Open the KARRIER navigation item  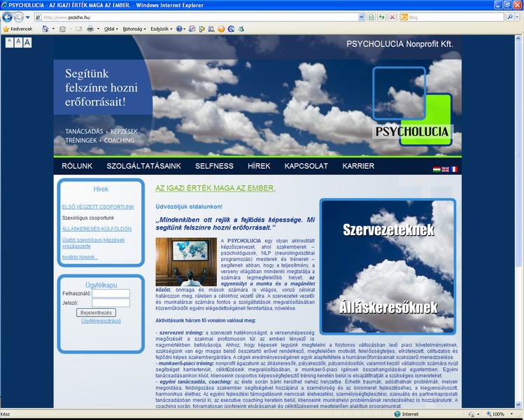tap(358, 166)
